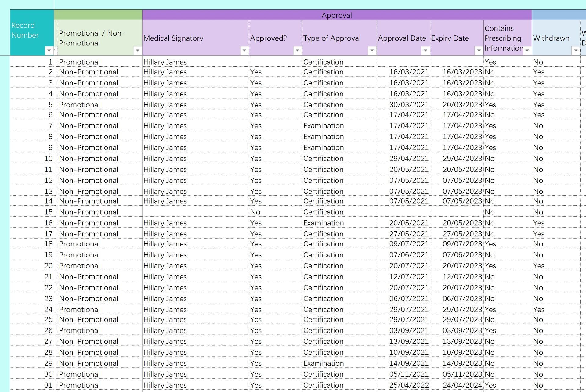
Task: Select Withdrawn Yes cell in record 2
Action: (x=556, y=72)
